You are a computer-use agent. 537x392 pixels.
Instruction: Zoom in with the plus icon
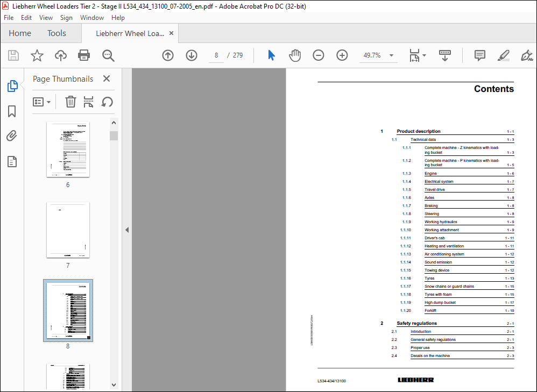(x=342, y=55)
